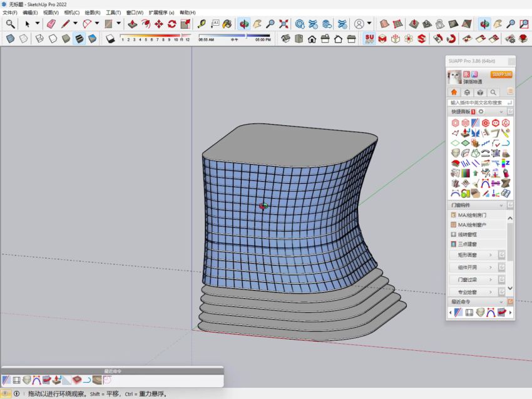Switch to Monochrome style
This screenshot has height=399, width=532.
click(92, 39)
